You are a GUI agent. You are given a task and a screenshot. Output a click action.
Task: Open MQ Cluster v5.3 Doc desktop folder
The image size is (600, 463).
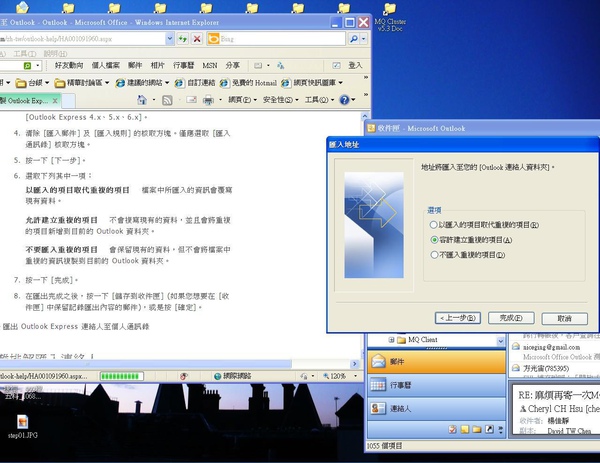point(390,17)
